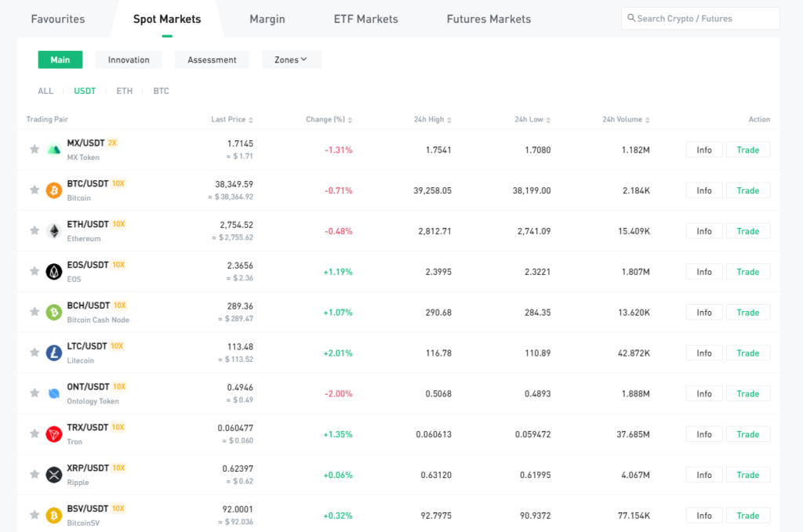Screen dimensions: 803x532
Task: Switch to the Assessment board
Action: (x=212, y=60)
